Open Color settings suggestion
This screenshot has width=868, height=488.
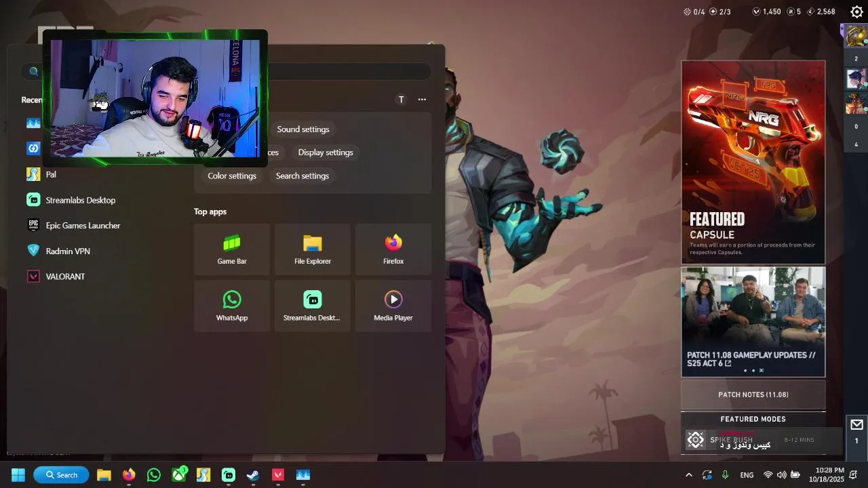tap(232, 176)
